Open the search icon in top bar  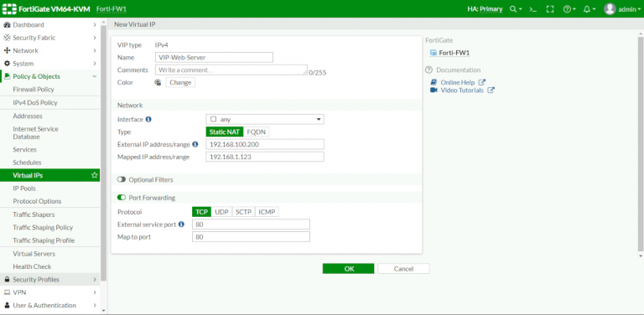[516, 9]
